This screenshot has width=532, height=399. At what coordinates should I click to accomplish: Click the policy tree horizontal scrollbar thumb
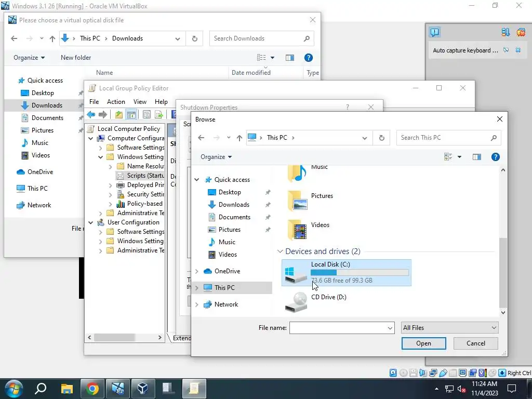tap(114, 338)
